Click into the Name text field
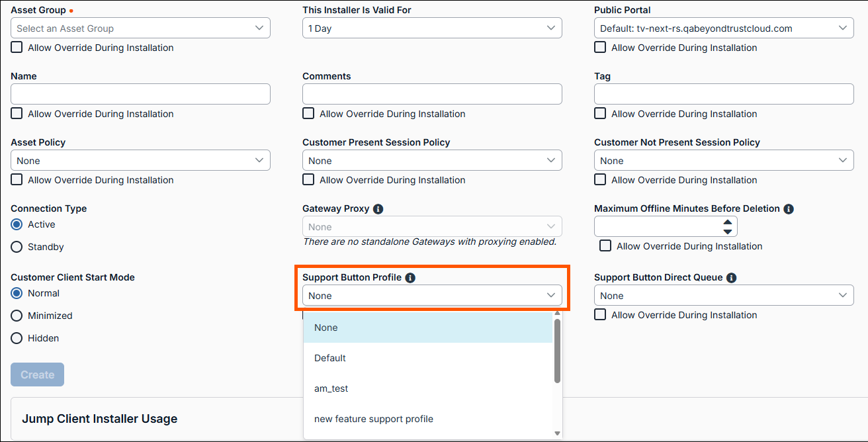The width and height of the screenshot is (868, 442). tap(140, 94)
